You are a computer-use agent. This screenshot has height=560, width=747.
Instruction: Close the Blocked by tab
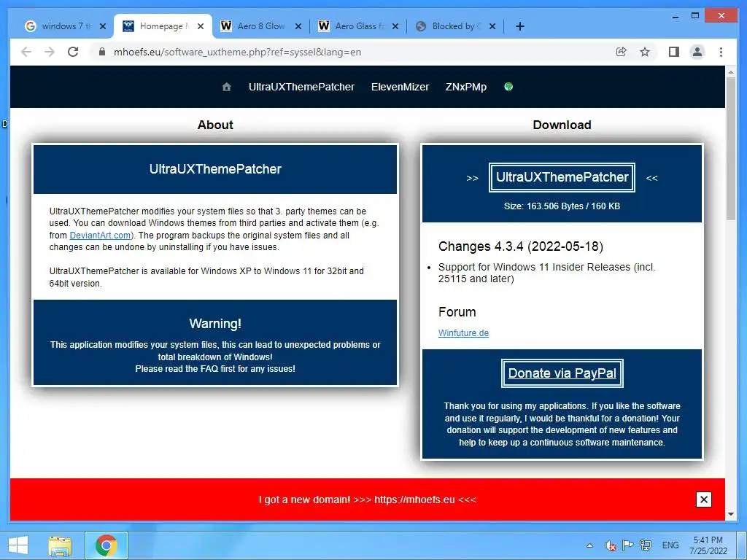tap(492, 26)
